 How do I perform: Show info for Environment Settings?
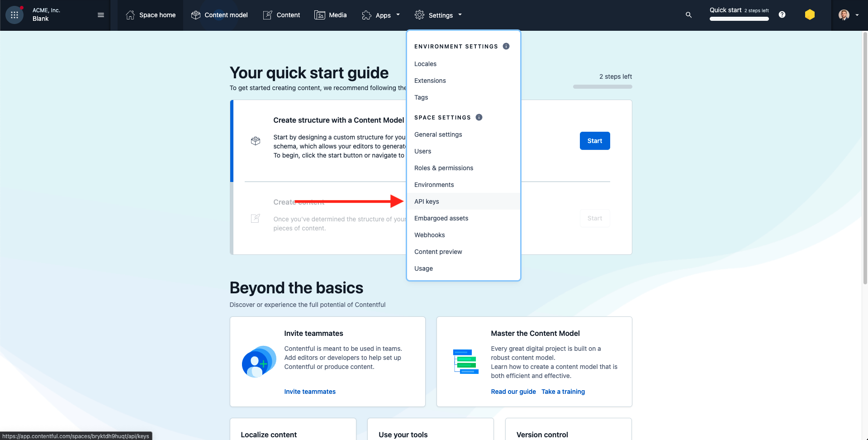pos(506,46)
